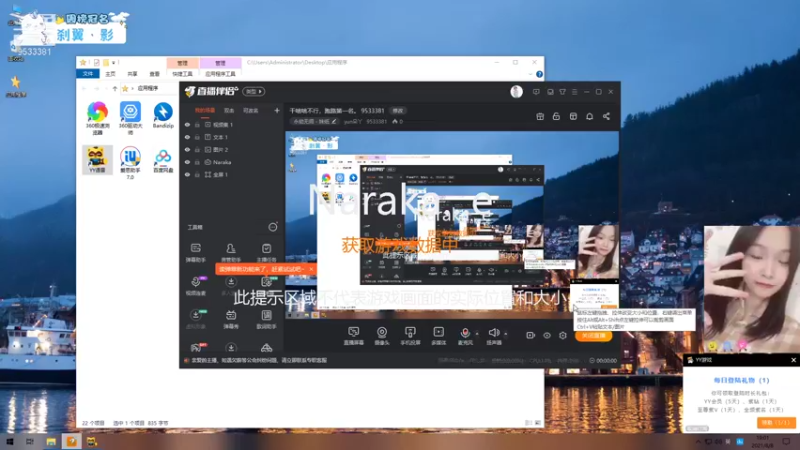Mute the speaker in the streaming toolbar
This screenshot has width=800, height=450.
(493, 335)
